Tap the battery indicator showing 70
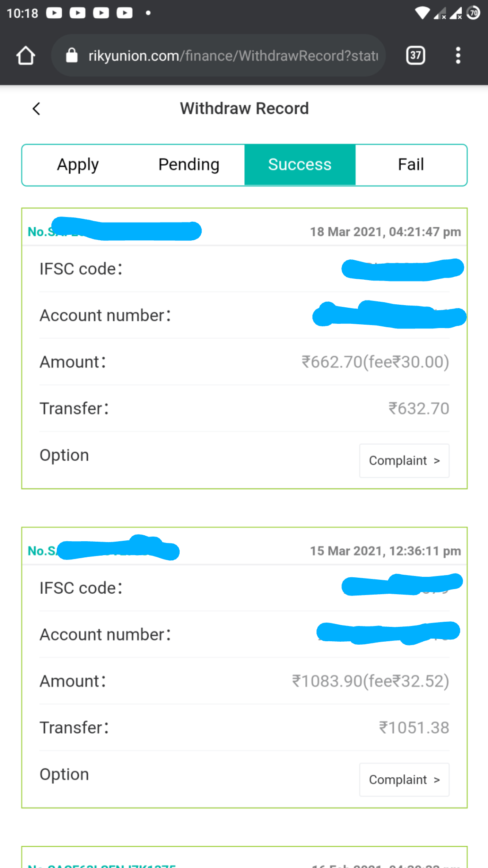Screen dimensions: 488x868 tap(473, 13)
